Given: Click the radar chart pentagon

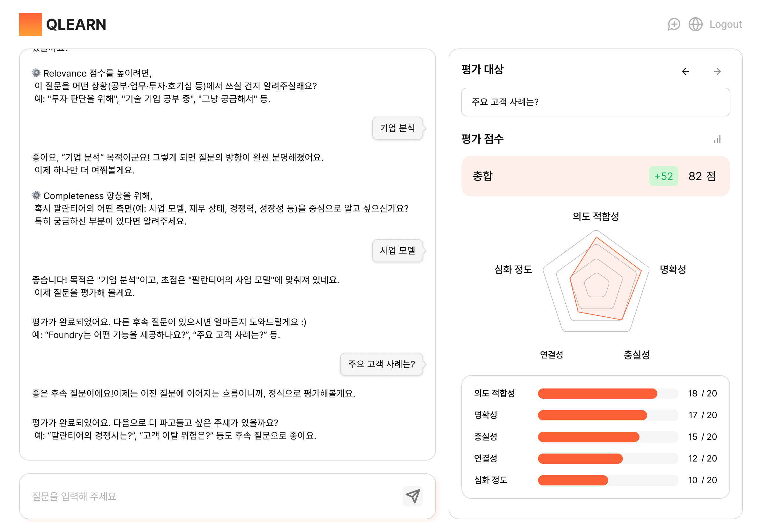Looking at the screenshot, I should 596,282.
